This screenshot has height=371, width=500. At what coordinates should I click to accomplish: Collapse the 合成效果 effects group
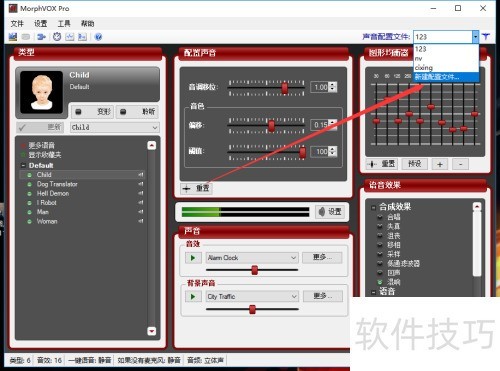[x=373, y=207]
